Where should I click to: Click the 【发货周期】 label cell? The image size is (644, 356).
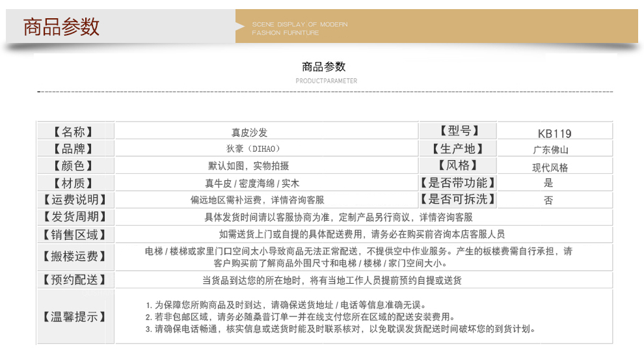(x=75, y=217)
